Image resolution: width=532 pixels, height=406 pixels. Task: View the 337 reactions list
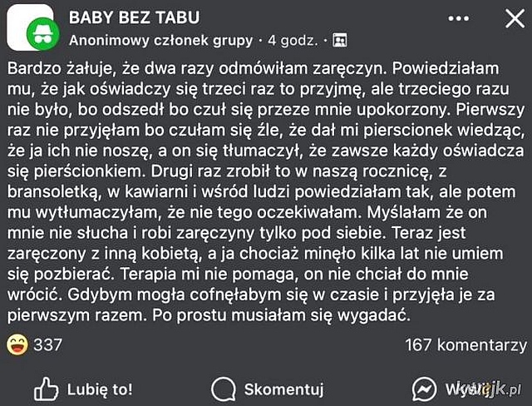point(47,344)
